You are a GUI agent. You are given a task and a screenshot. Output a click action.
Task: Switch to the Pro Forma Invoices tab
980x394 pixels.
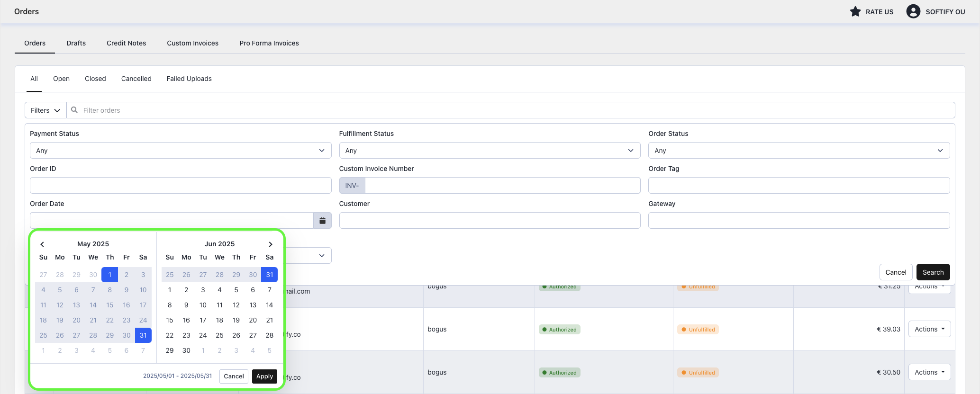tap(269, 43)
